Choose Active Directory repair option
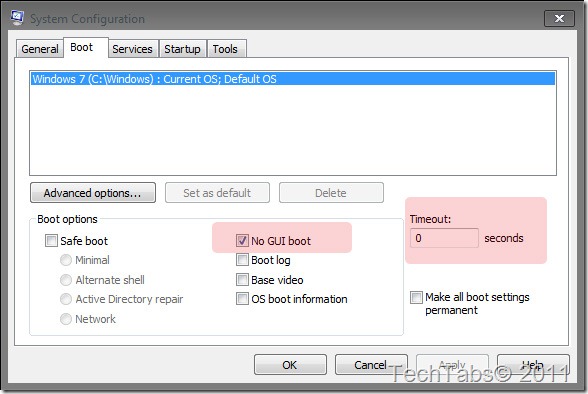Image resolution: width=588 pixels, height=394 pixels. click(x=66, y=299)
